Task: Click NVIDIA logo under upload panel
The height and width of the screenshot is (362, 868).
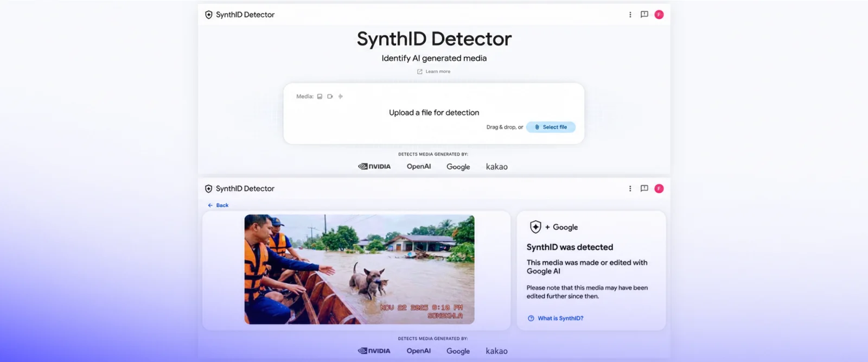Action: click(374, 167)
